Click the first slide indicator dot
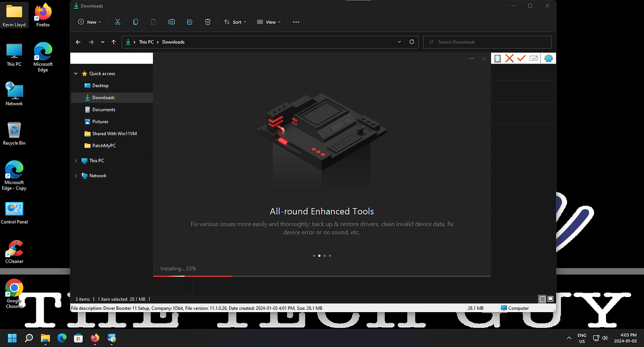 314,255
